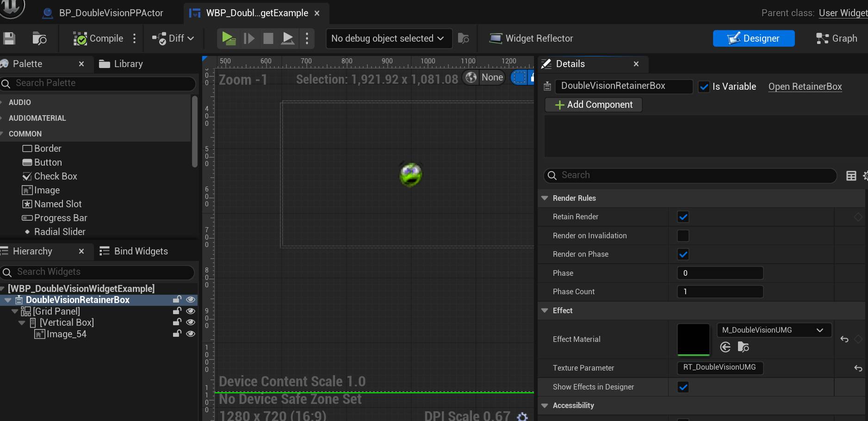Screen dimensions: 868x421
Task: Click Browse to Effect Material icon
Action: [x=743, y=347]
